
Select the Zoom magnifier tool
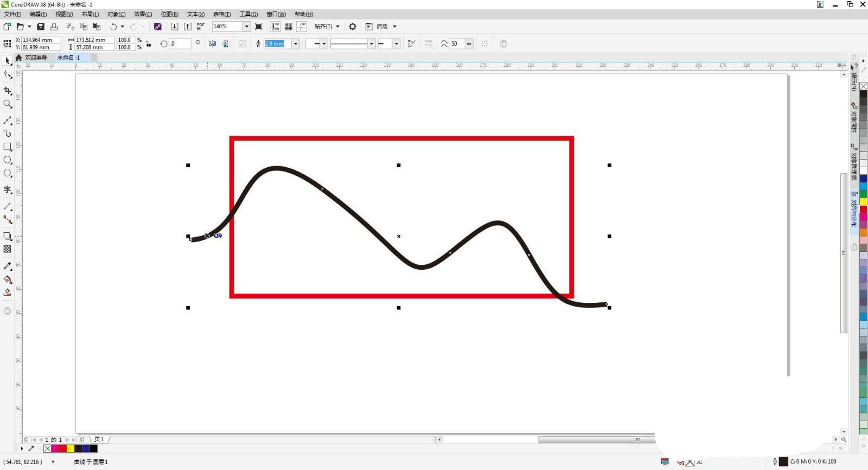[8, 104]
